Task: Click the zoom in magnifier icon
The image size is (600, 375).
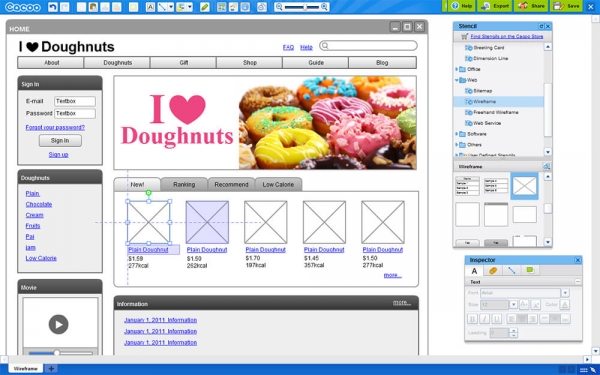Action: 324,7
